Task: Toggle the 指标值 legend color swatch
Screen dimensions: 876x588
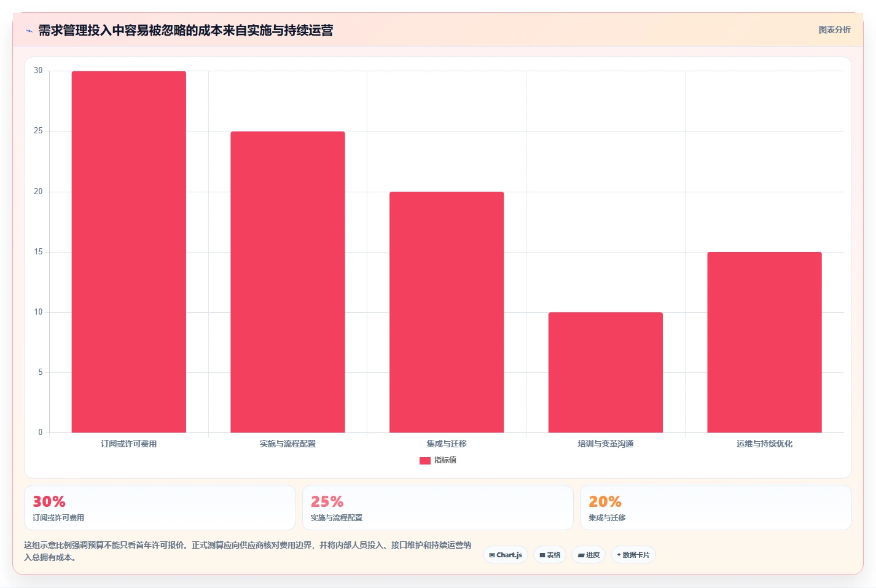Action: pyautogui.click(x=424, y=460)
